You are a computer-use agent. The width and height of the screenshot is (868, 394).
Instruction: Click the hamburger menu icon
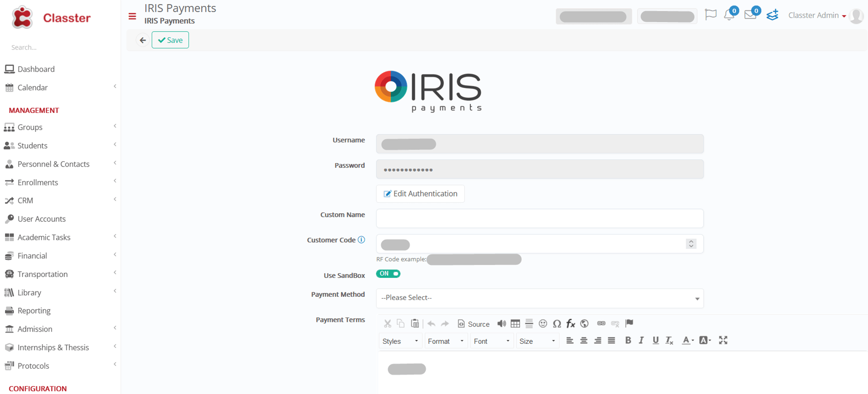click(x=132, y=17)
